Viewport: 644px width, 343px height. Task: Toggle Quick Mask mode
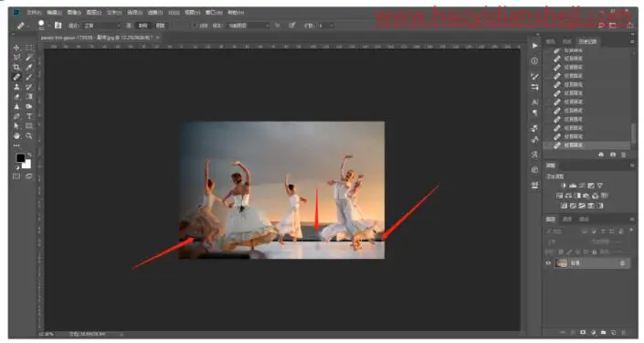click(x=16, y=177)
